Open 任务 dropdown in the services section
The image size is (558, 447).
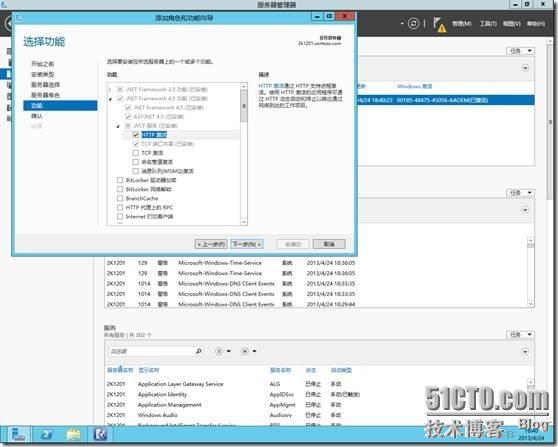(x=520, y=335)
